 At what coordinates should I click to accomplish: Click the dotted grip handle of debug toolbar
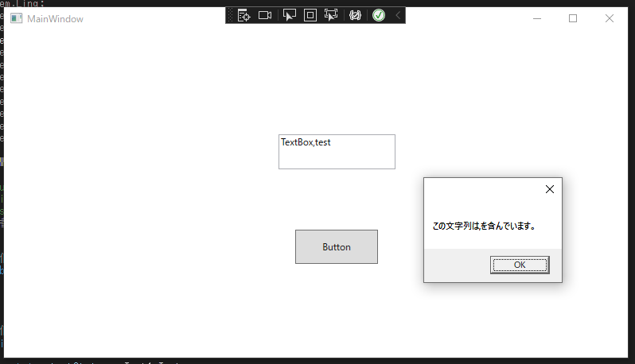coord(231,15)
